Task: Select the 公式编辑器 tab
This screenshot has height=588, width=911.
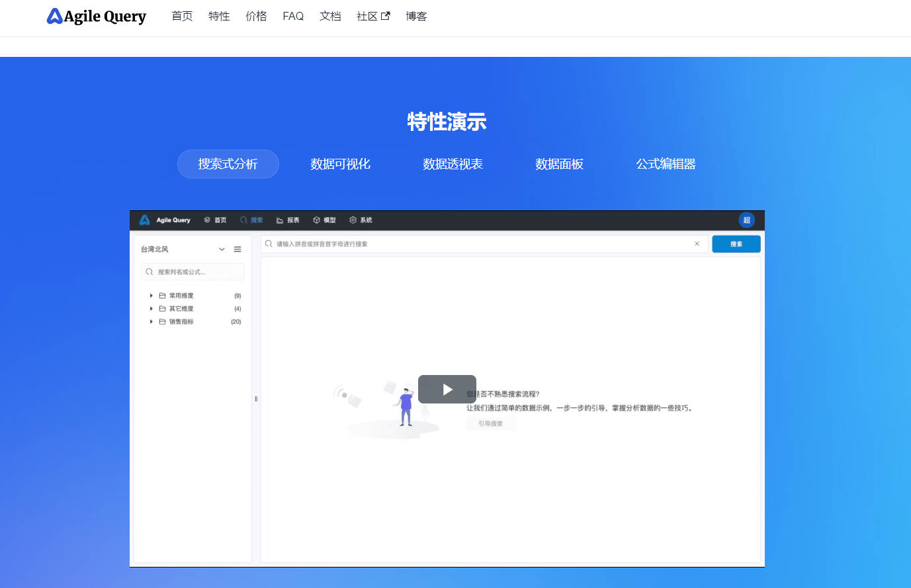Action: [666, 164]
